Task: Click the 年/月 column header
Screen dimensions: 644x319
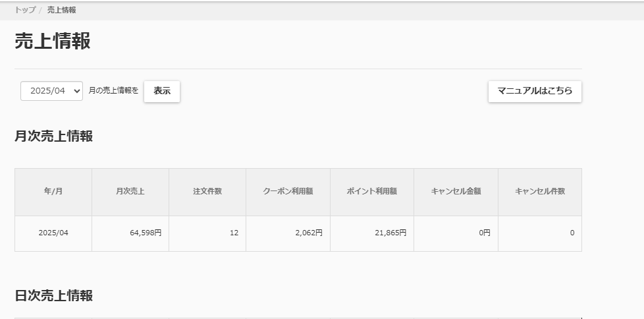Action: coord(53,192)
